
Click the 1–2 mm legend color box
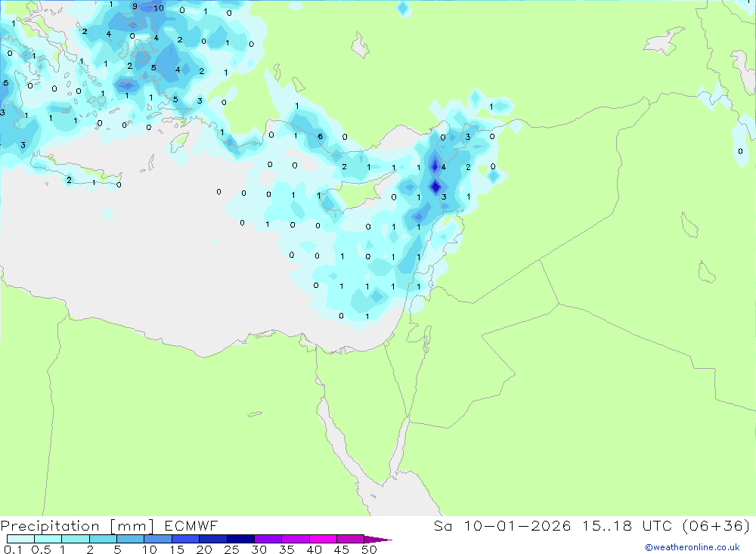click(76, 539)
